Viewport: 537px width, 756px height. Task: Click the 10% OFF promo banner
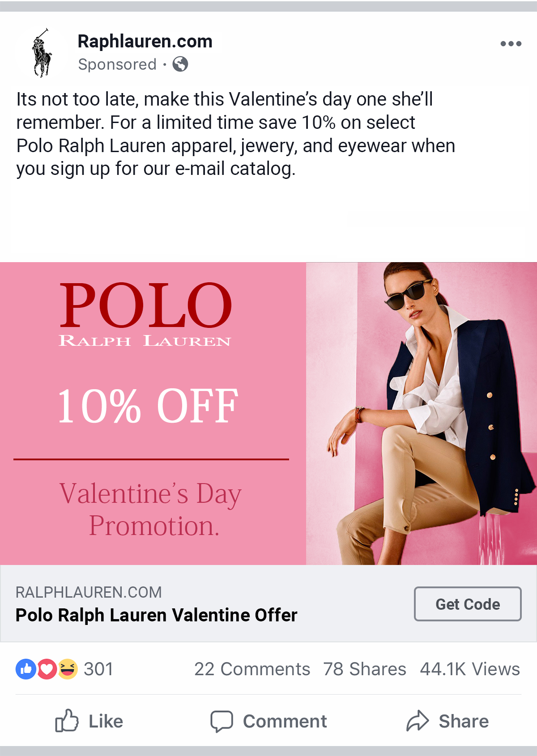point(153,413)
